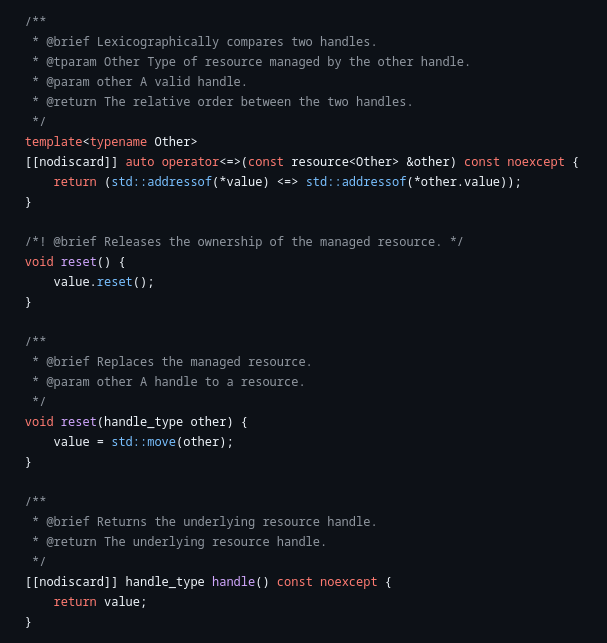This screenshot has width=607, height=643.
Task: Click the "return value;" statement
Action: [100, 601]
